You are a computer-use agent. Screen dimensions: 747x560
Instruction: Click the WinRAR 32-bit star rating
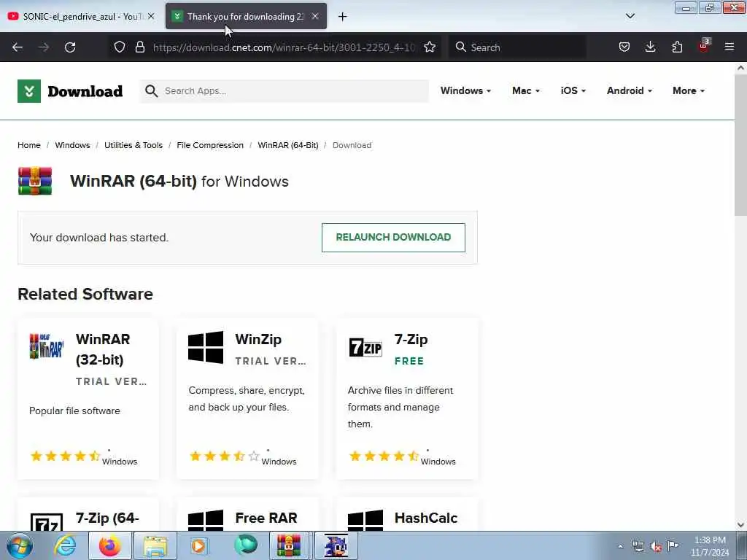click(65, 456)
